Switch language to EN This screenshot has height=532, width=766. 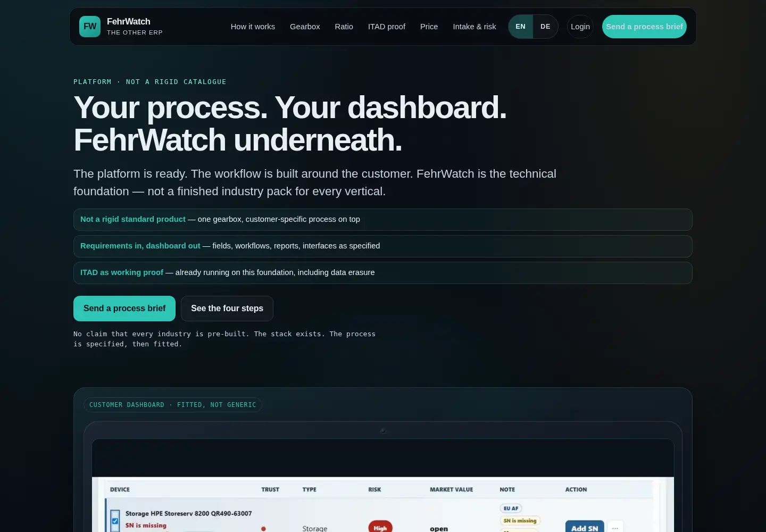521,27
